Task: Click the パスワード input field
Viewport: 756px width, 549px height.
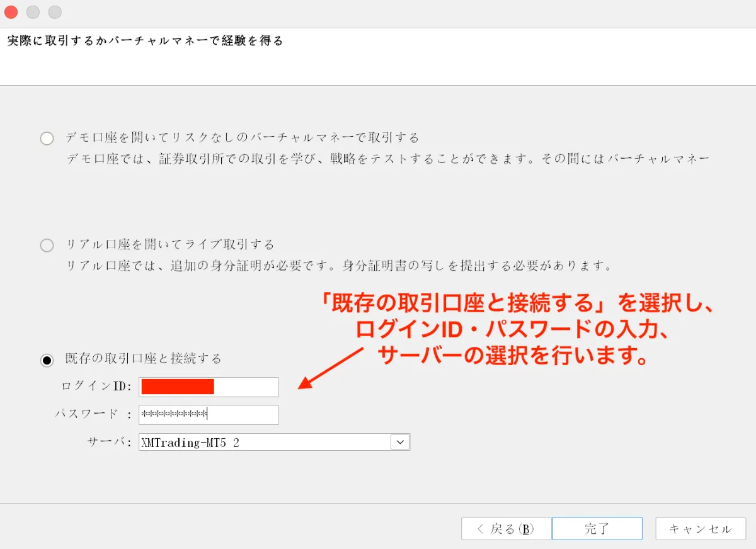Action: pos(208,414)
